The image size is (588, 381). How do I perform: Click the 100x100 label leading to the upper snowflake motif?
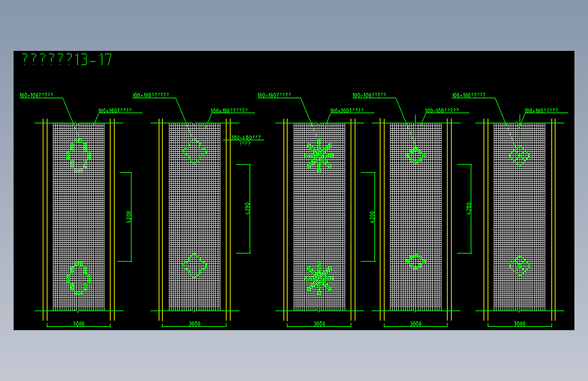(x=275, y=95)
